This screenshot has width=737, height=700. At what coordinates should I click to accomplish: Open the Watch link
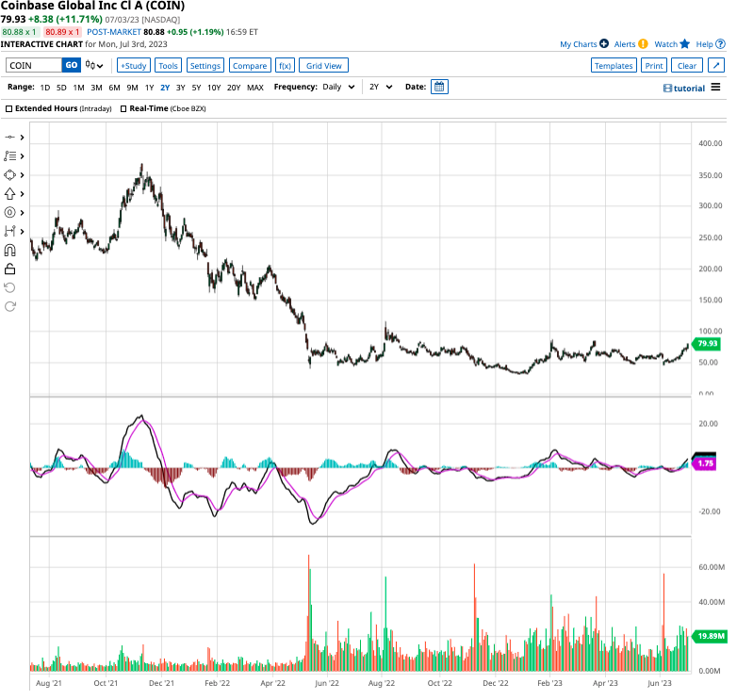pos(665,44)
